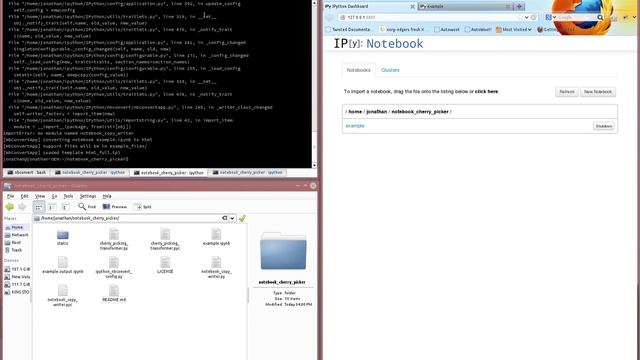
Task: Switch to Clusters tab in dashboard
Action: coord(390,70)
